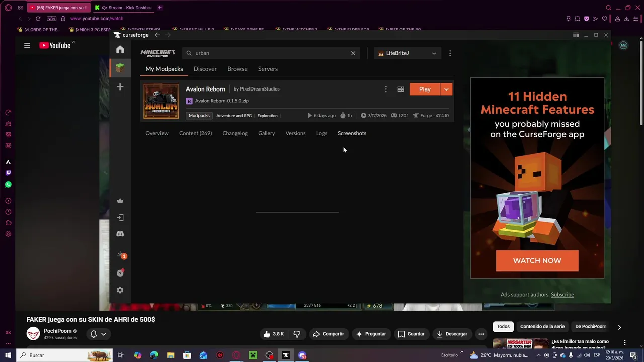Viewport: 644px width, 362px height.
Task: Open downloads icon with notification badge
Action: [121, 255]
